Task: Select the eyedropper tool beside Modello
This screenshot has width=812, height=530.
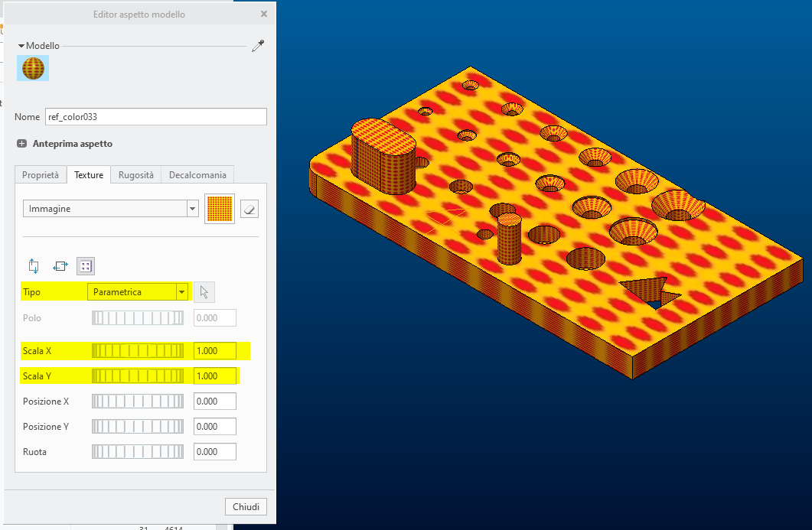Action: tap(258, 45)
